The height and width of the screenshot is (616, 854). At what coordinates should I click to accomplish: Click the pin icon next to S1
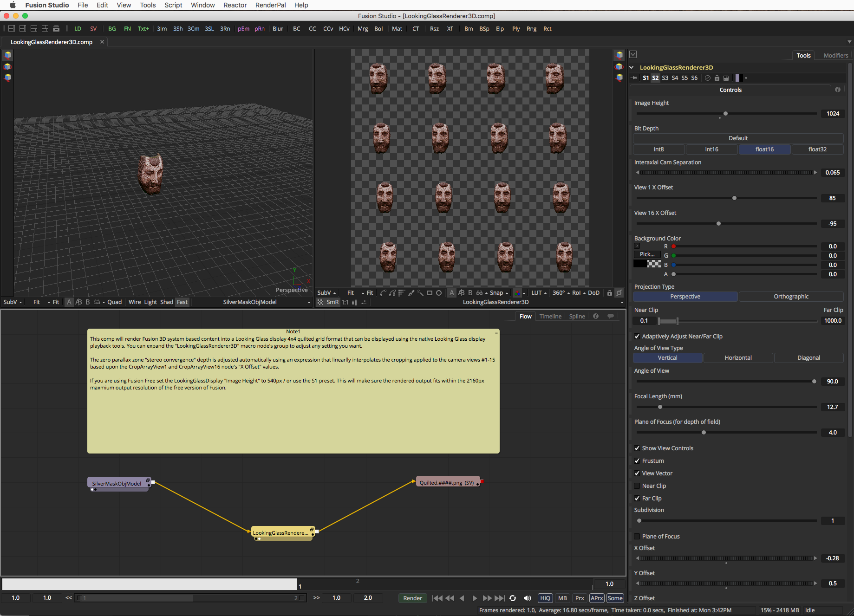click(x=634, y=78)
